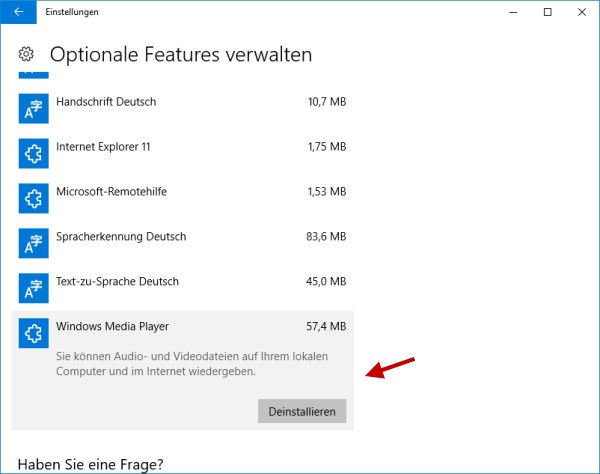Click the 10,7 MB size value
The height and width of the screenshot is (474, 600).
click(x=327, y=102)
